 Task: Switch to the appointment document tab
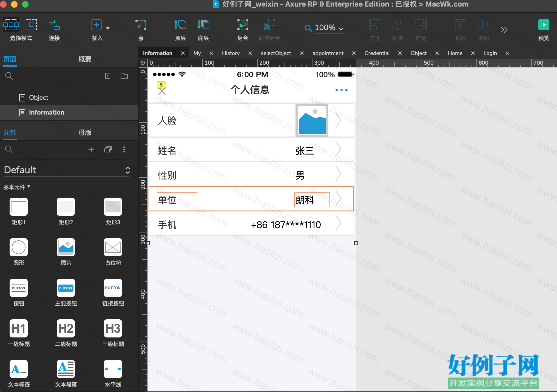click(x=328, y=53)
